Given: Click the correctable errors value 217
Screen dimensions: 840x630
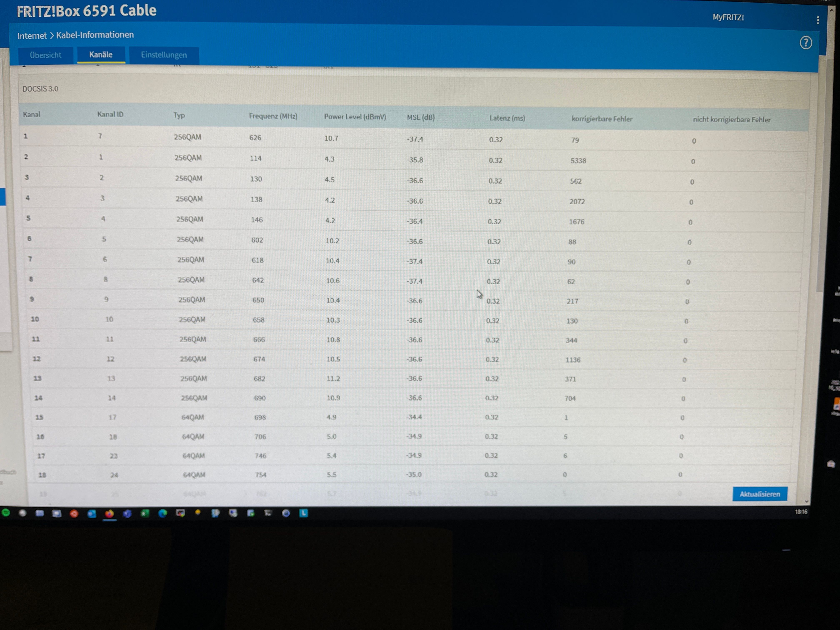Looking at the screenshot, I should click(573, 301).
